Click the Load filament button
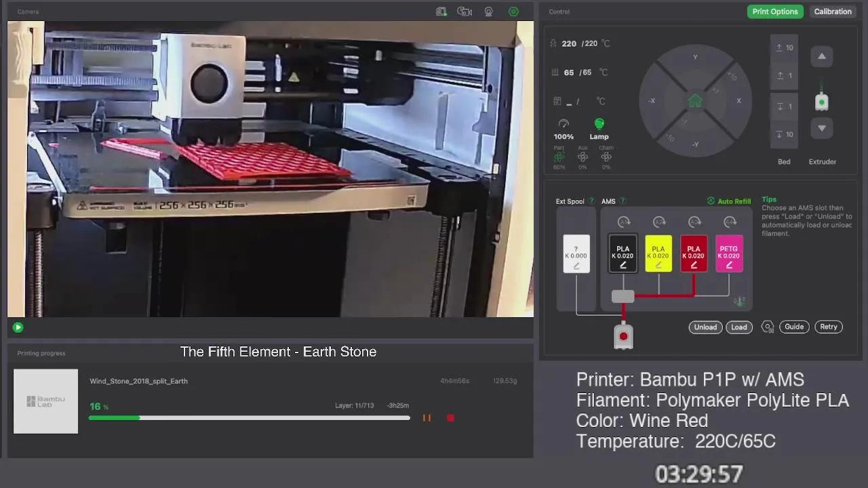The image size is (868, 488). point(739,327)
